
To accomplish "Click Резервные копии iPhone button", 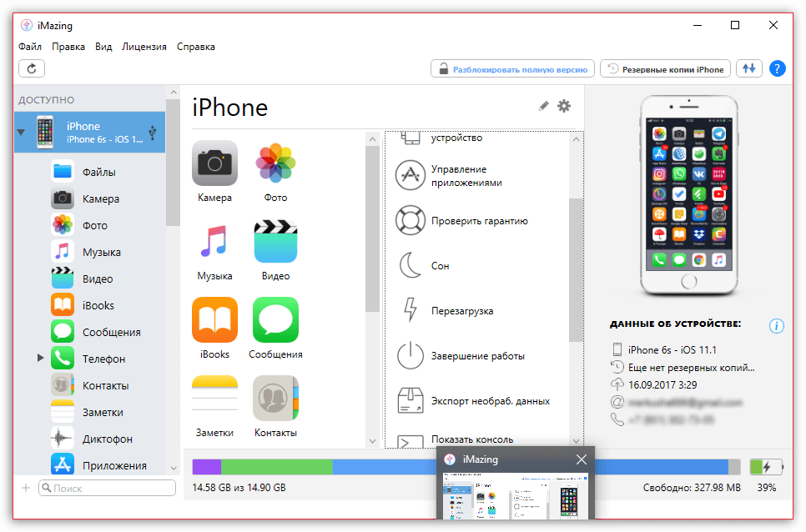I will point(665,69).
